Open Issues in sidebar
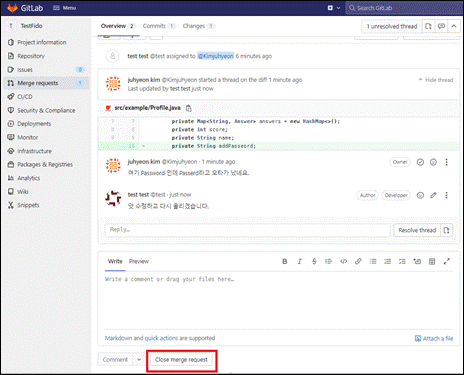The image size is (464, 375). [x=25, y=70]
